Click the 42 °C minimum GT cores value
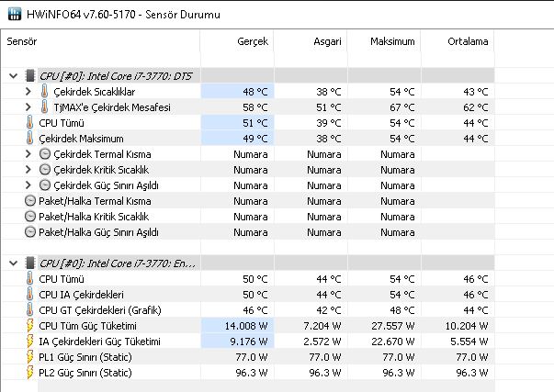 (329, 310)
